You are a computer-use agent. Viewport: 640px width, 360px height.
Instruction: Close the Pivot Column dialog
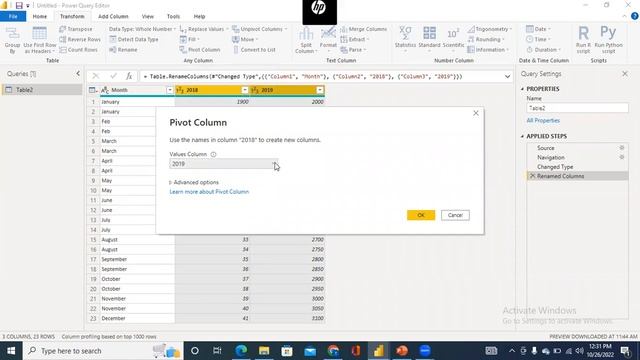476,113
